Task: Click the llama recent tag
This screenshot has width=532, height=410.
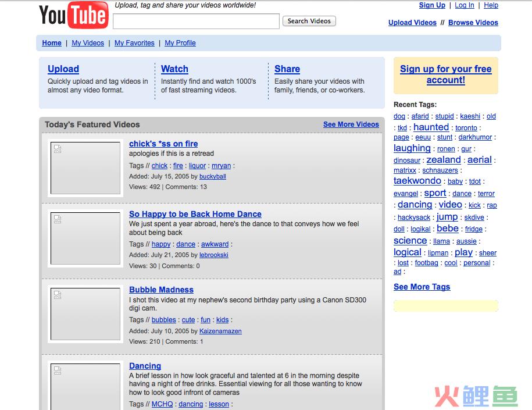Action: click(x=441, y=241)
